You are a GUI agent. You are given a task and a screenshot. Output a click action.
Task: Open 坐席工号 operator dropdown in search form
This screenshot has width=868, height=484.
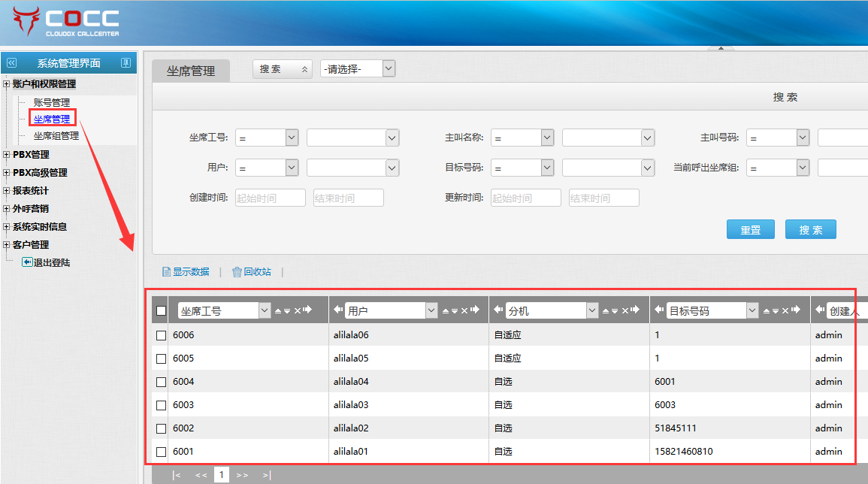coord(267,138)
